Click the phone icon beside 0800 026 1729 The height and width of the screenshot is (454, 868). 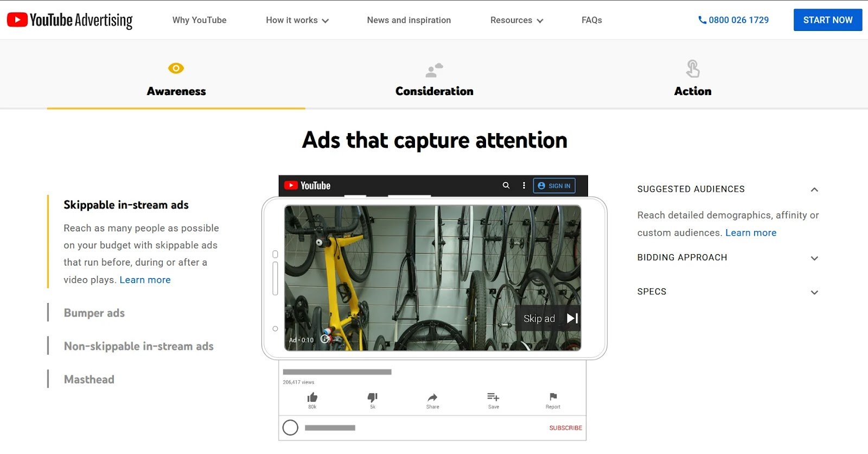click(x=702, y=20)
